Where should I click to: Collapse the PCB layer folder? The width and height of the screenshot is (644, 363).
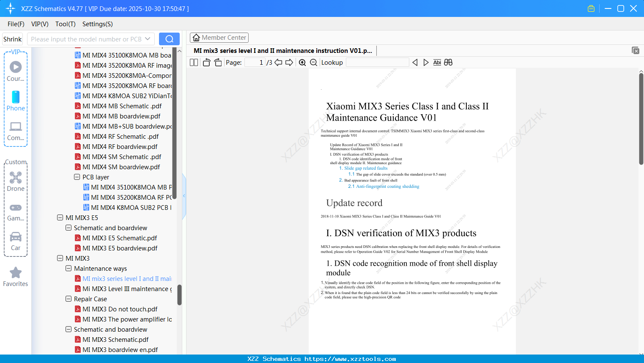pyautogui.click(x=77, y=177)
